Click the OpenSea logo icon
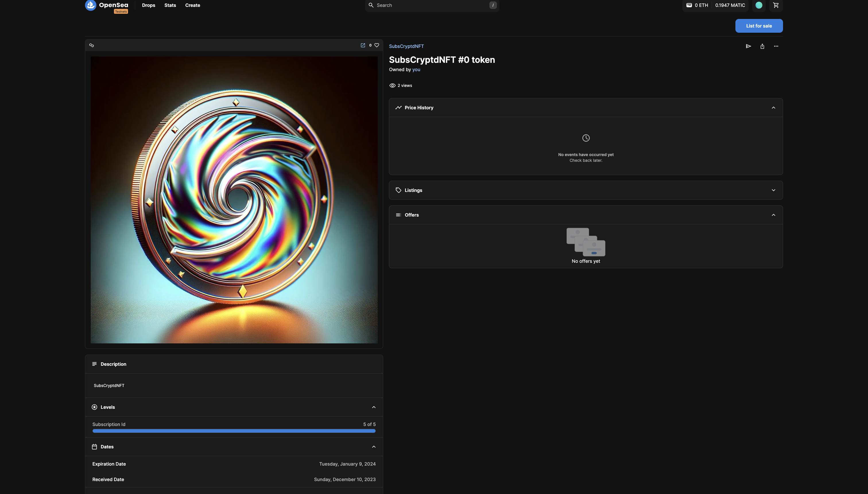This screenshot has height=494, width=868. (90, 5)
